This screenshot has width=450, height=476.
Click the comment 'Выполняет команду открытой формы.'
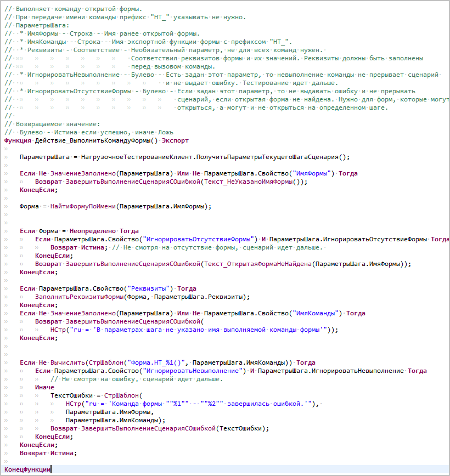[78, 9]
